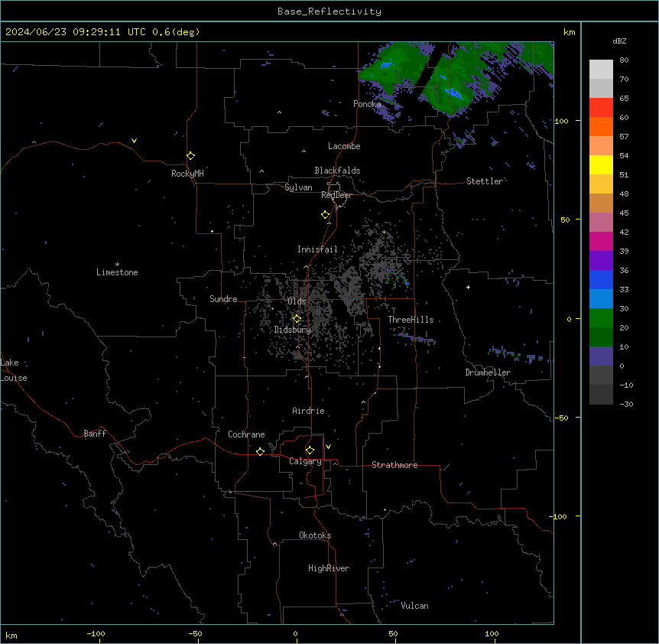
Task: Click the Calgary city label
Action: 305,461
